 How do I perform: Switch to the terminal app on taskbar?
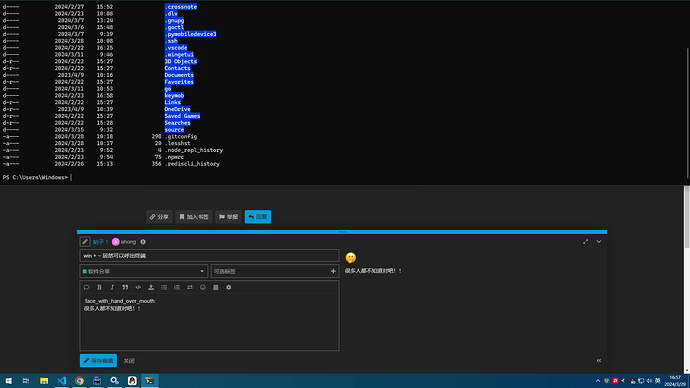point(150,381)
